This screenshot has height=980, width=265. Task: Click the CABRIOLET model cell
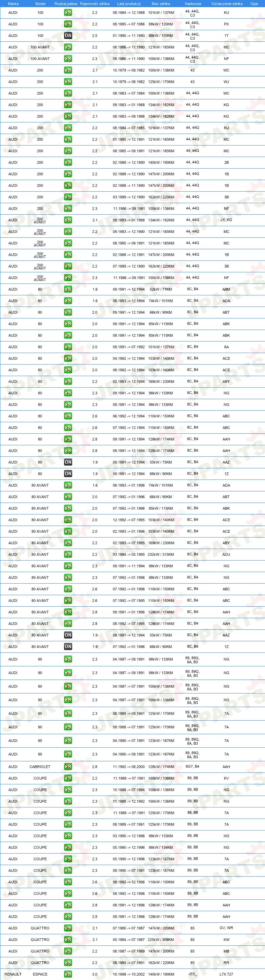click(40, 767)
